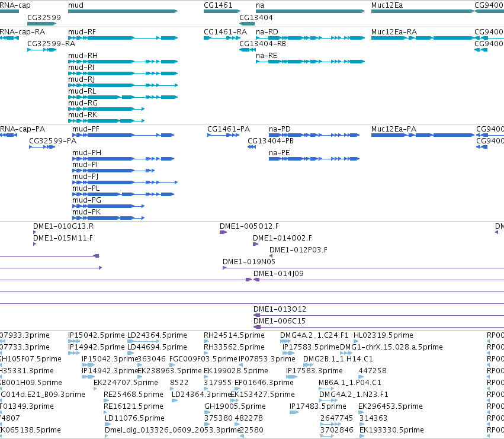Image resolution: width=504 pixels, height=439 pixels.
Task: Select the CG1461 gene label
Action: [x=218, y=5]
